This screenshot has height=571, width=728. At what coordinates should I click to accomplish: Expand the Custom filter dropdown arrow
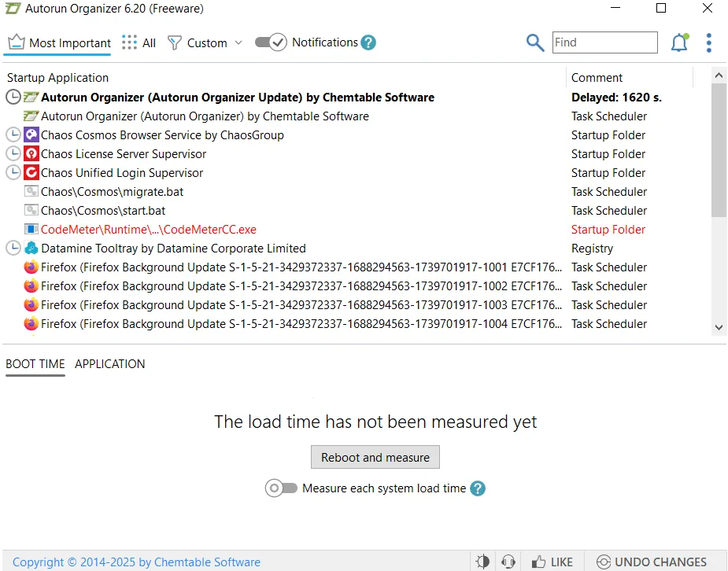238,42
